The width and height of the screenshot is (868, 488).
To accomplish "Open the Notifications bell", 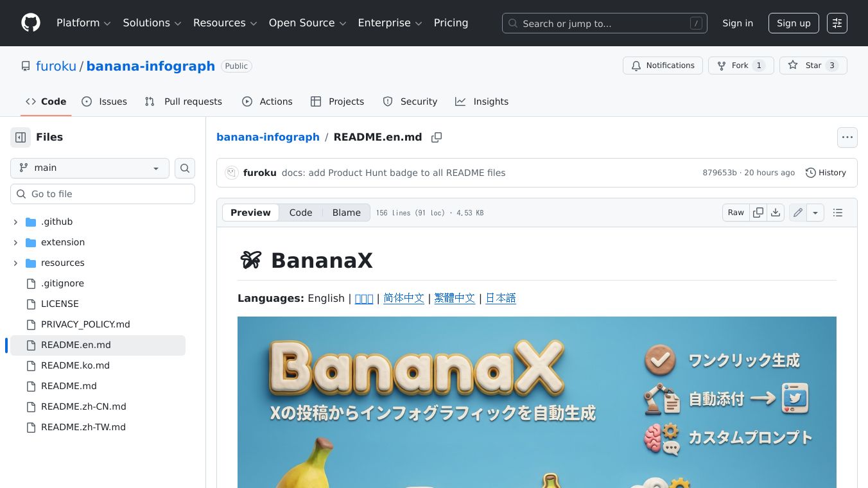I will tap(663, 65).
